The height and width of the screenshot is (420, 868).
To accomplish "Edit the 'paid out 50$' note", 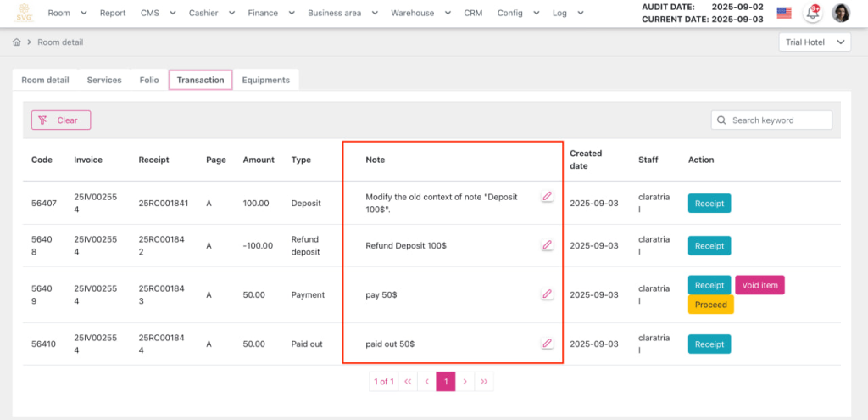I will tap(547, 344).
